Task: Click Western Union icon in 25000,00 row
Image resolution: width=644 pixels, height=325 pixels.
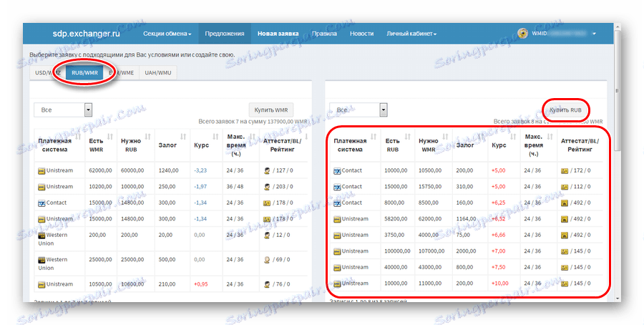Action: pyautogui.click(x=42, y=260)
